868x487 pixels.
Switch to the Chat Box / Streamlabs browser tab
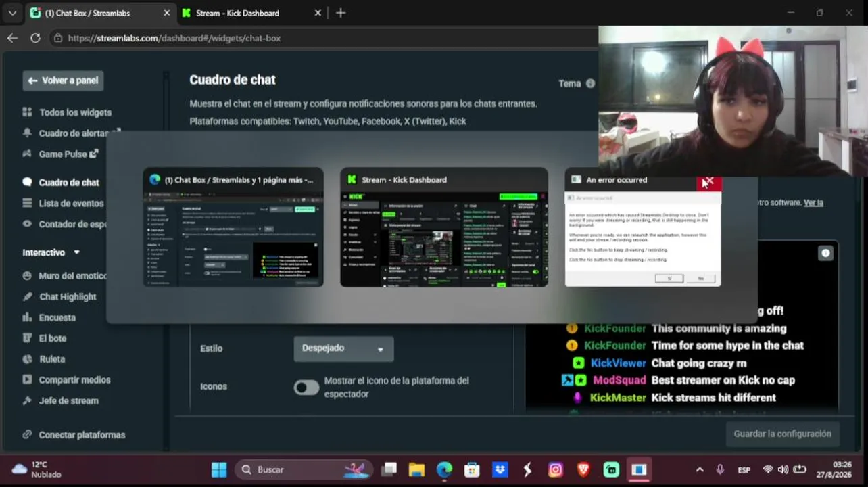[100, 13]
